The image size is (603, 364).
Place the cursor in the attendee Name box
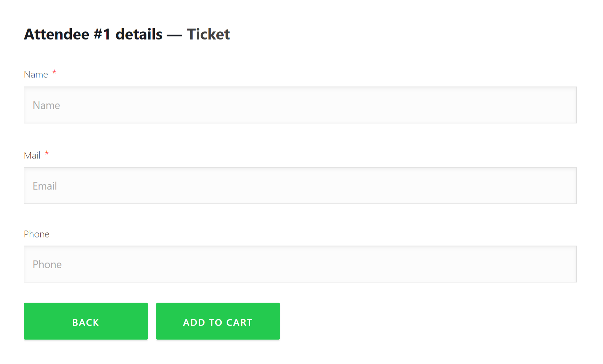(x=300, y=105)
